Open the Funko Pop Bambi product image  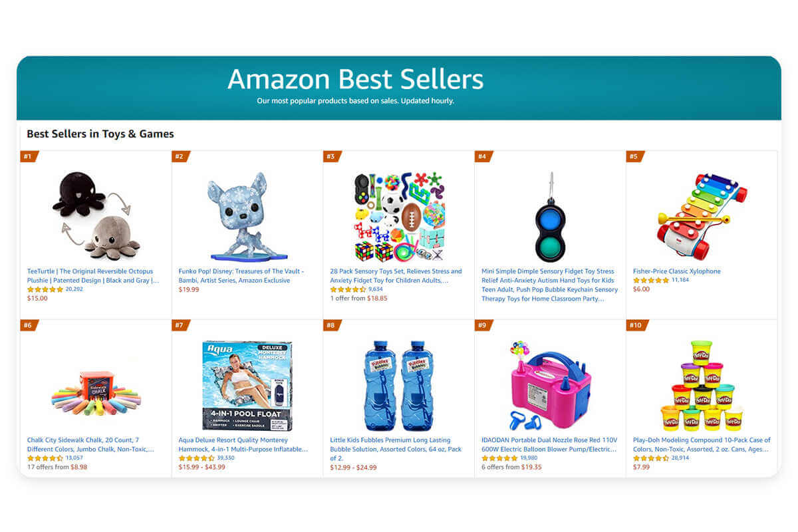[246, 213]
